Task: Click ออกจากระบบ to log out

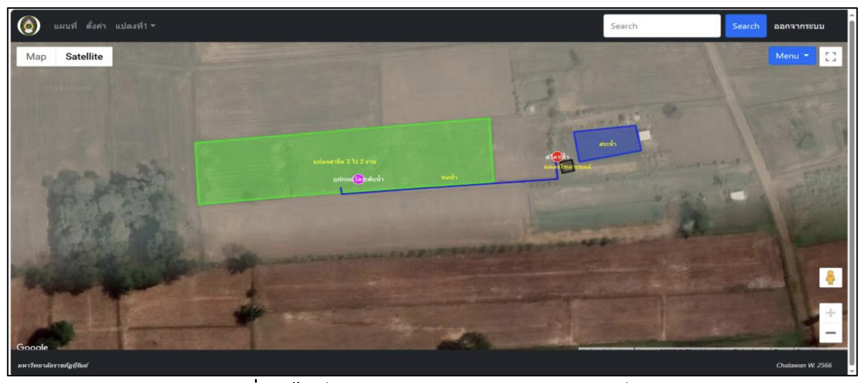Action: click(799, 26)
